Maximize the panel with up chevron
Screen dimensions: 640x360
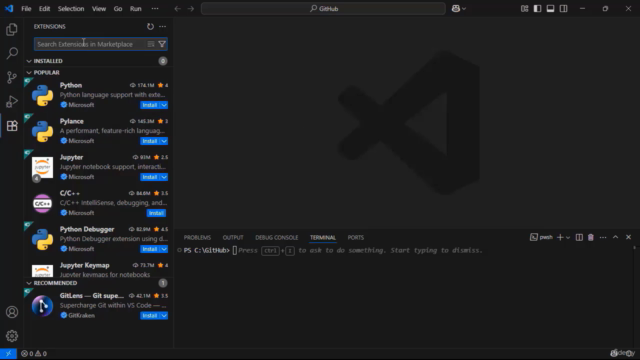(x=616, y=238)
